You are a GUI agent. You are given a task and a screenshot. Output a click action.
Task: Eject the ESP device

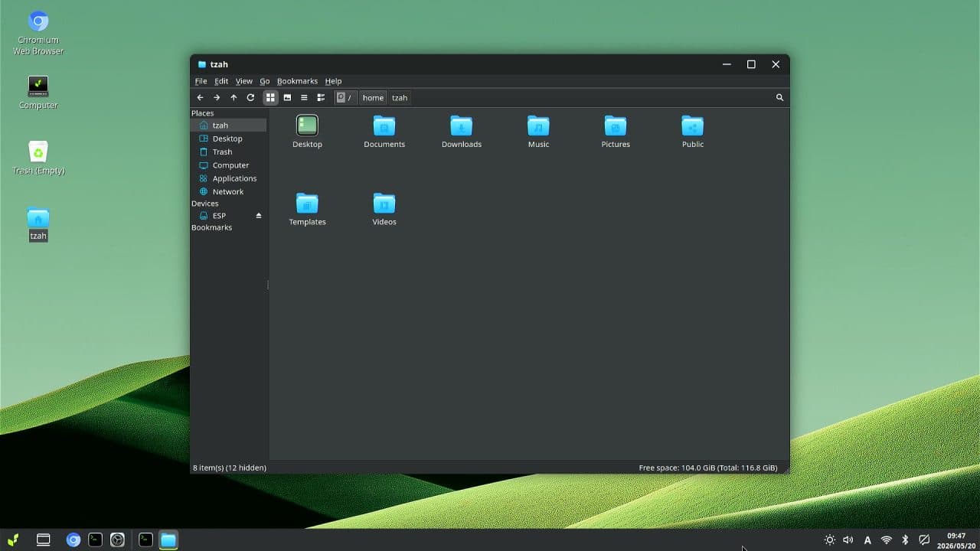click(x=259, y=216)
